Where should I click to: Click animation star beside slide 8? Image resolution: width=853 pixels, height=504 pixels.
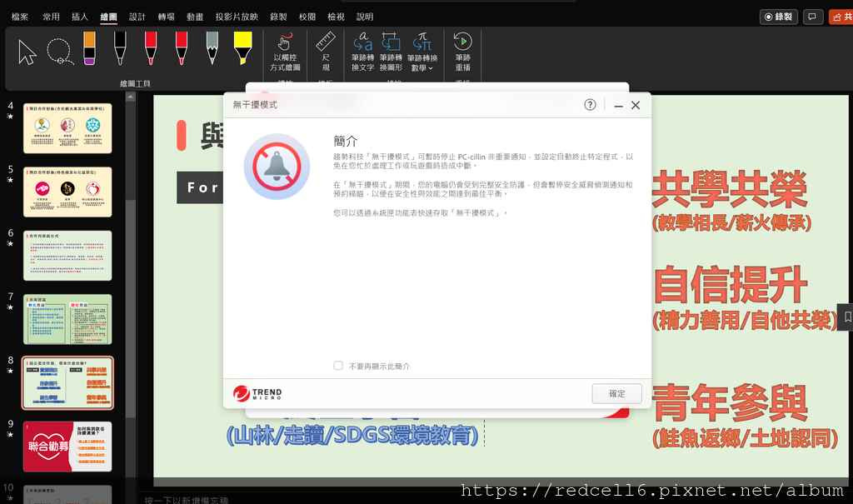click(x=10, y=372)
